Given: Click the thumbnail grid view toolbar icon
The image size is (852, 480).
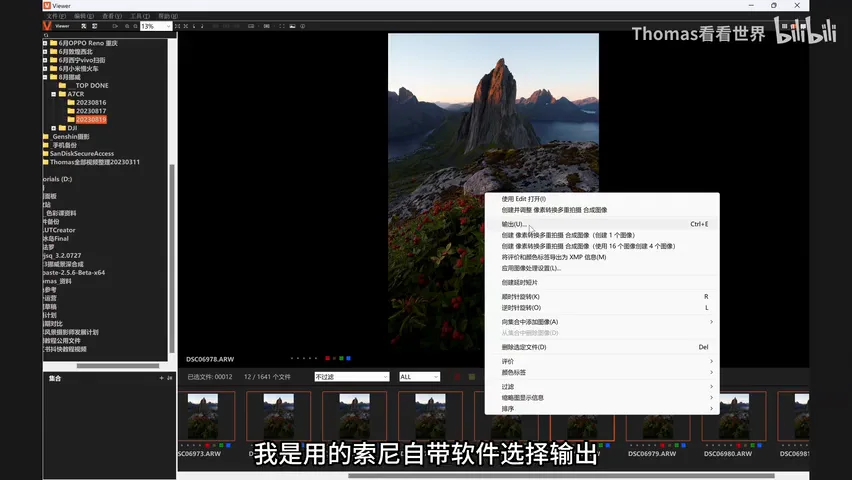Looking at the screenshot, I should 281,26.
